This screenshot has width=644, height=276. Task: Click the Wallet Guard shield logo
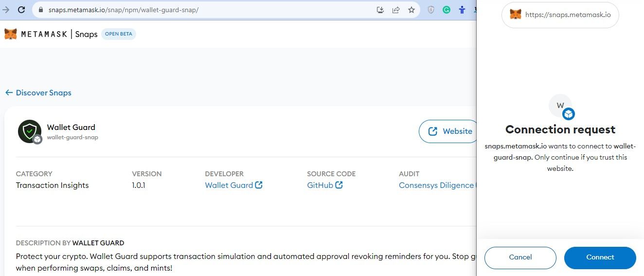click(30, 131)
